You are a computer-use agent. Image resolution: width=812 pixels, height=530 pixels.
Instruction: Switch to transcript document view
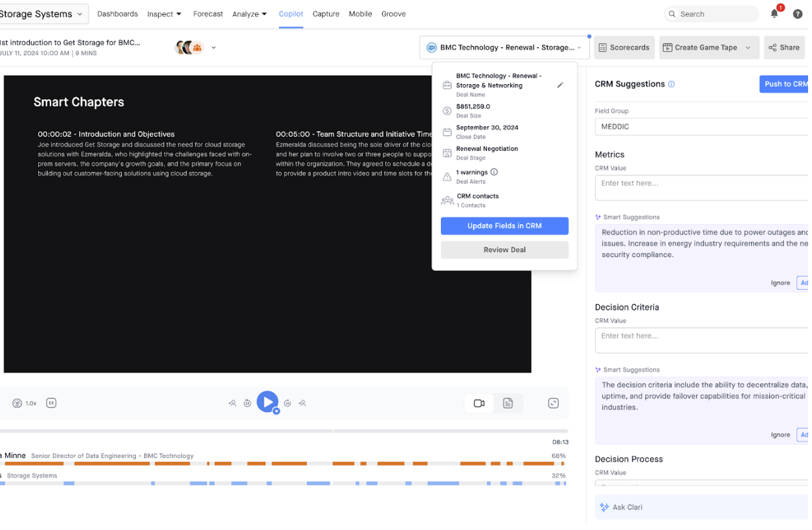tap(508, 403)
